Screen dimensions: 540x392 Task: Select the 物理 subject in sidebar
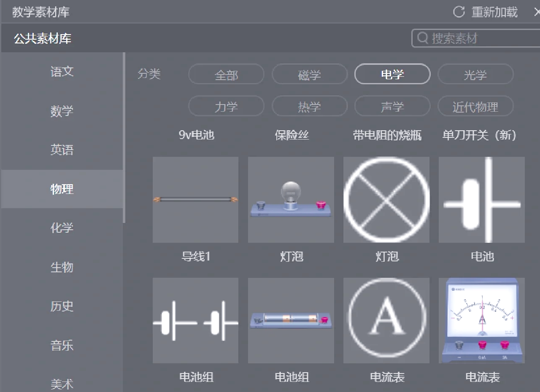pos(62,189)
